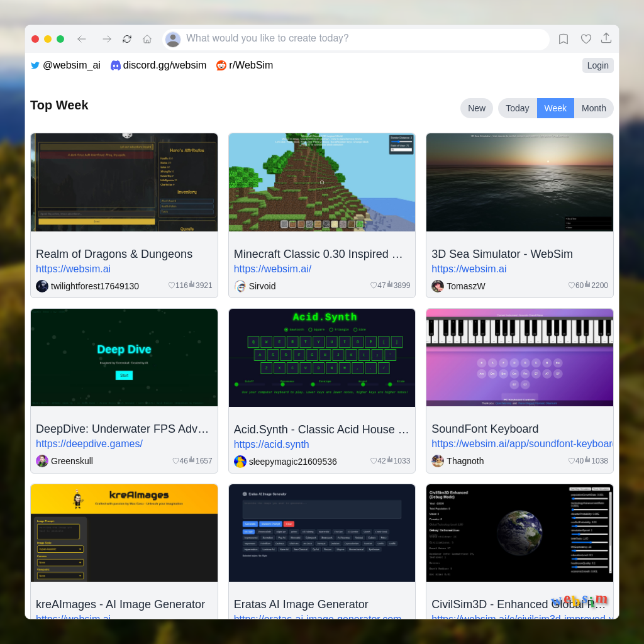Click the Login button

(x=597, y=65)
